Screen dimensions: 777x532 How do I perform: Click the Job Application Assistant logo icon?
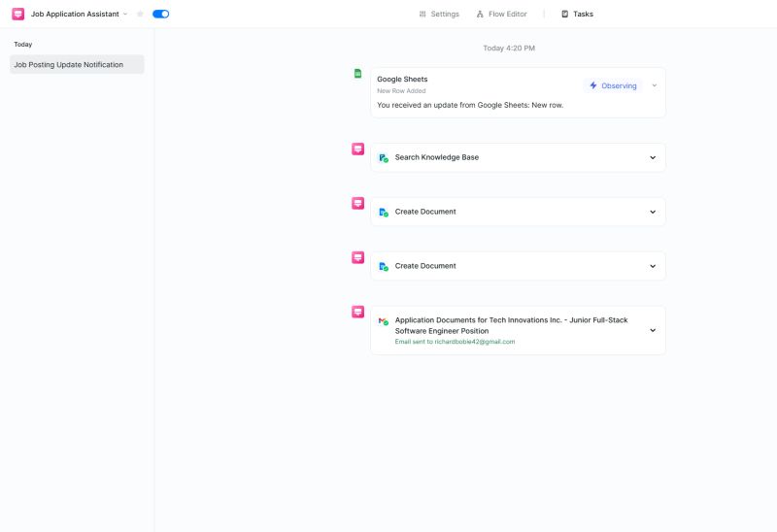coord(18,14)
